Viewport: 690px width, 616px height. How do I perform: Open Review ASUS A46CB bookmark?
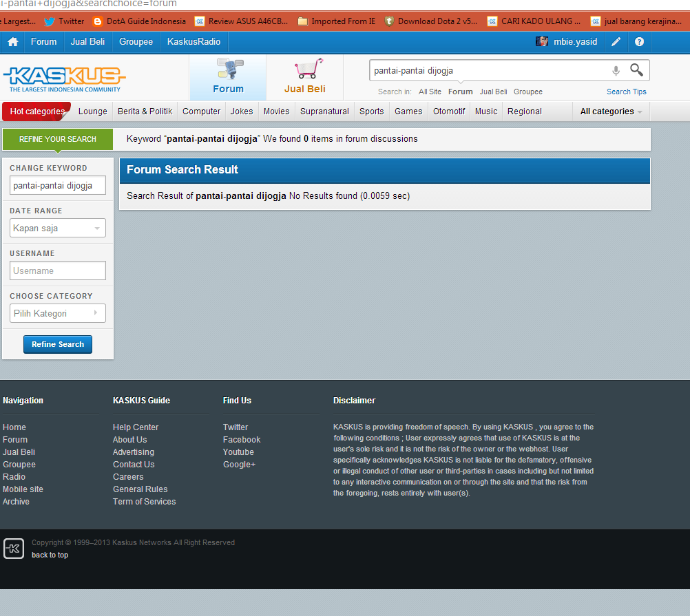point(241,21)
